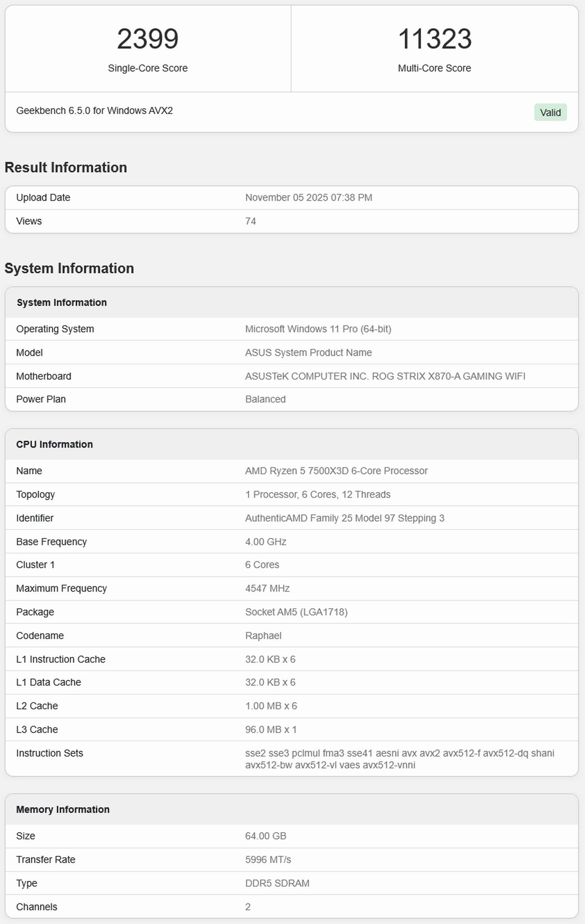
Task: Click the 4.00 GHz base frequency value
Action: point(265,542)
